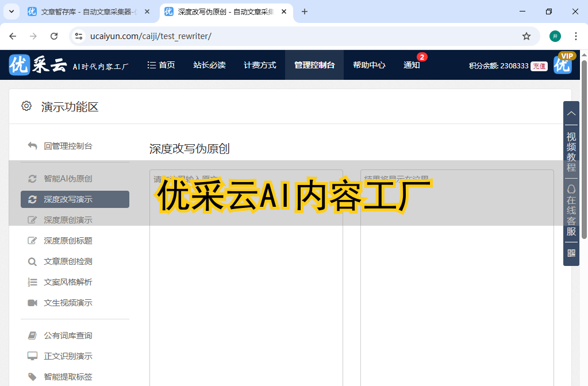Click the video camera icon for 文生视频演示

tap(33, 303)
